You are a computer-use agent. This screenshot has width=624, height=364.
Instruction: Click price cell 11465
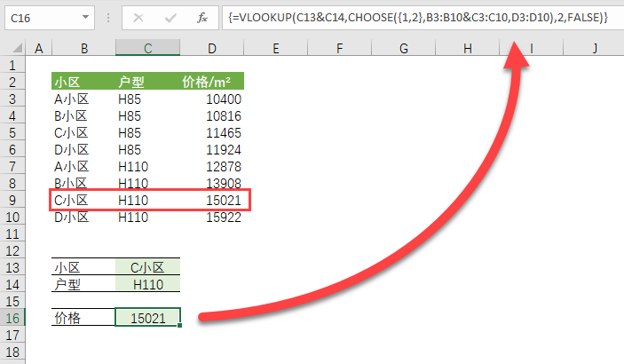tap(212, 132)
